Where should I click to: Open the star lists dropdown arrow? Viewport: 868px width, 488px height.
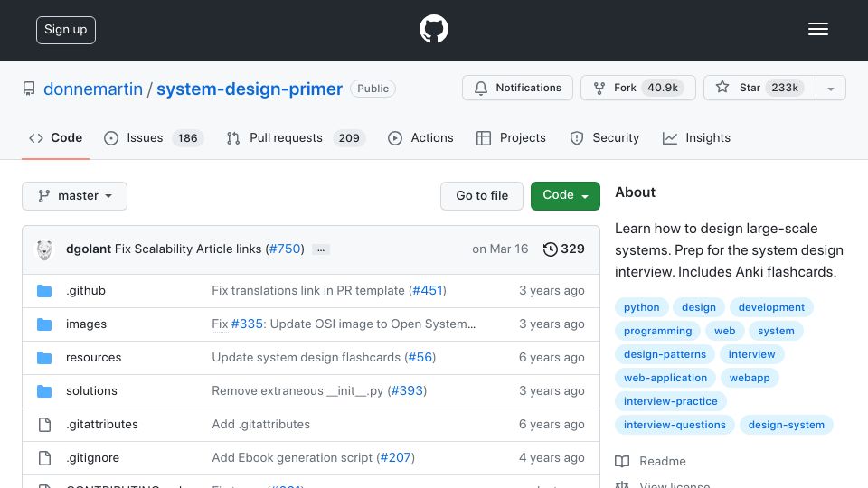pyautogui.click(x=830, y=88)
